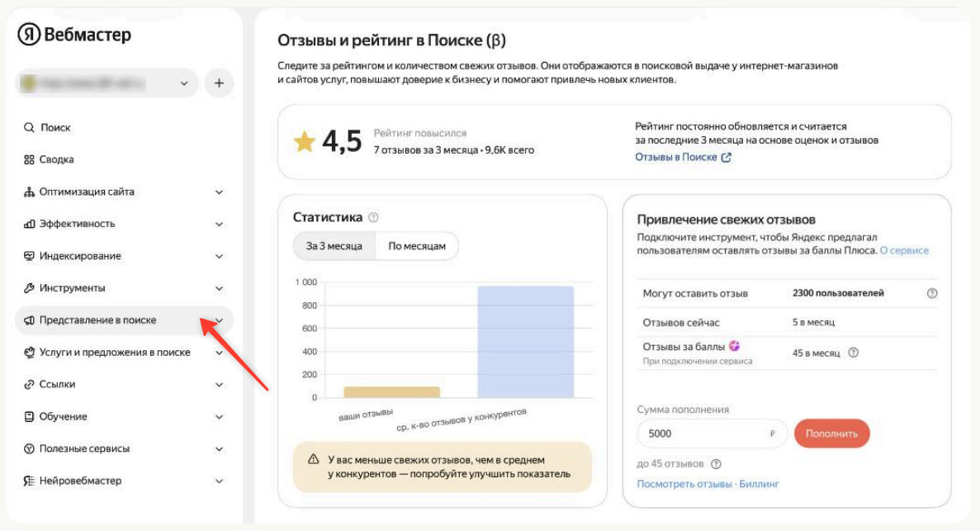Open Представление в поиске menu item
Image resolution: width=980 pixels, height=531 pixels.
[124, 320]
